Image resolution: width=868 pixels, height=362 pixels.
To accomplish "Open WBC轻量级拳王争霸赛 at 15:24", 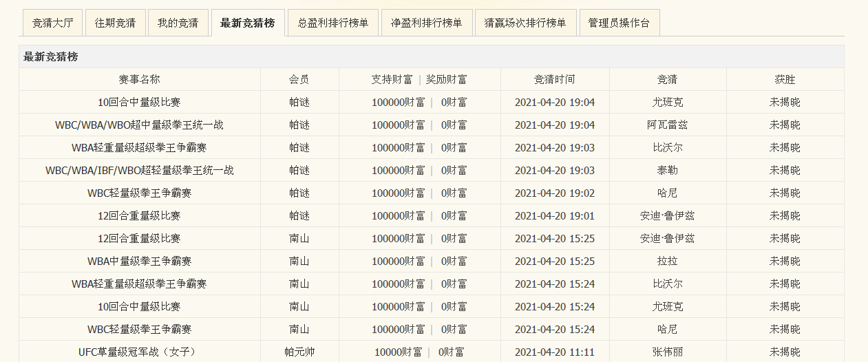I will pos(139,329).
